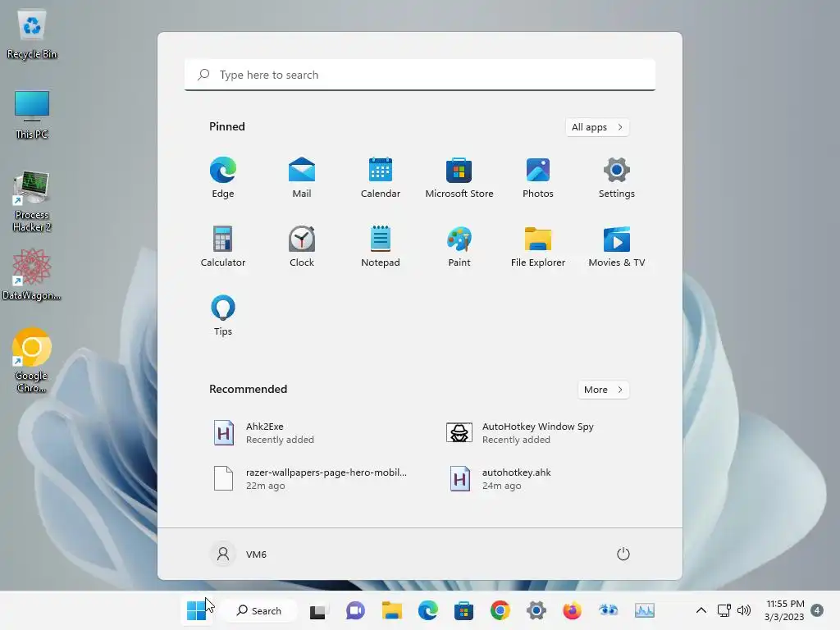Select the DataWagon desktop shortcut
840x630 pixels.
pyautogui.click(x=32, y=275)
